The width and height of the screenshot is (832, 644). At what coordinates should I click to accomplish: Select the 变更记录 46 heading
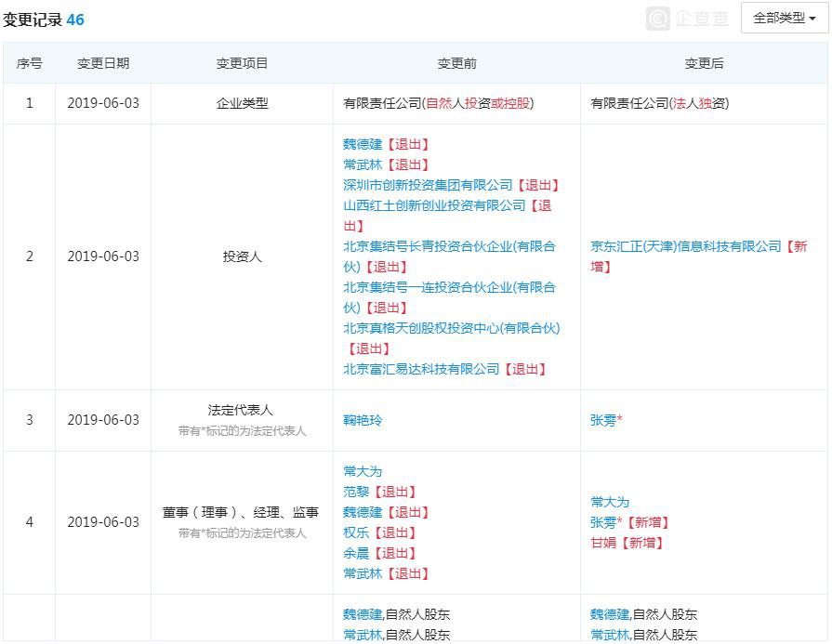pos(44,20)
